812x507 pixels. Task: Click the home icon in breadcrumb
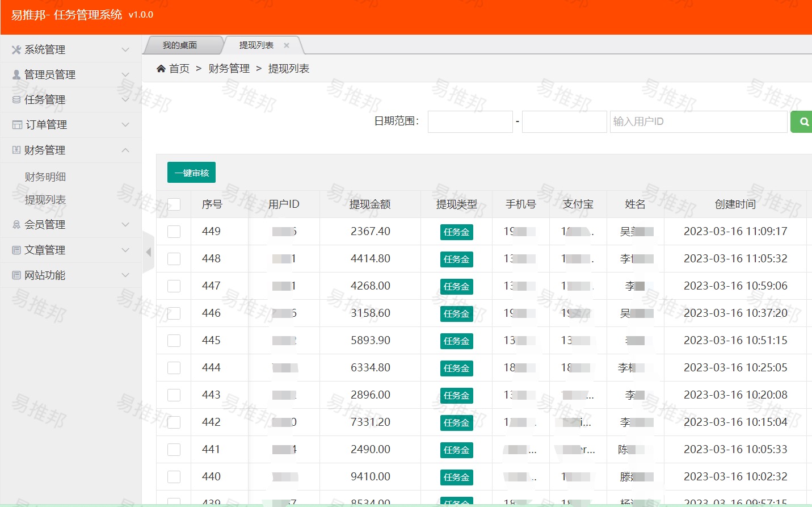click(161, 69)
